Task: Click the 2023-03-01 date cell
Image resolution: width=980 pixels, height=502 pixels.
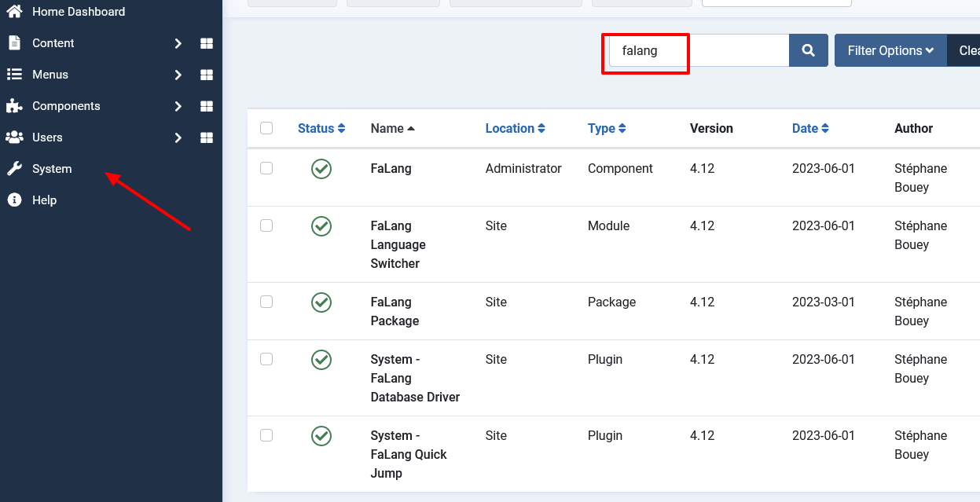Action: pos(824,302)
